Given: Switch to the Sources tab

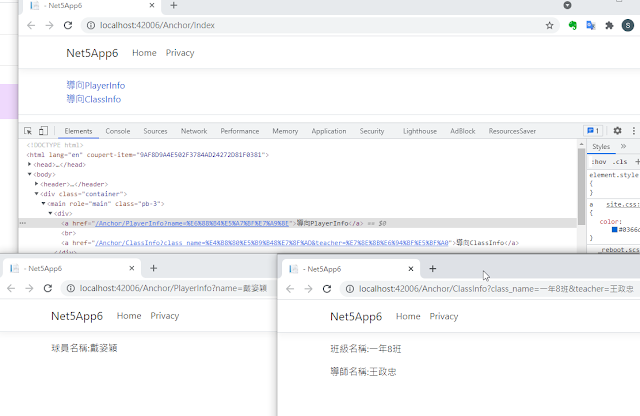Looking at the screenshot, I should [x=155, y=131].
